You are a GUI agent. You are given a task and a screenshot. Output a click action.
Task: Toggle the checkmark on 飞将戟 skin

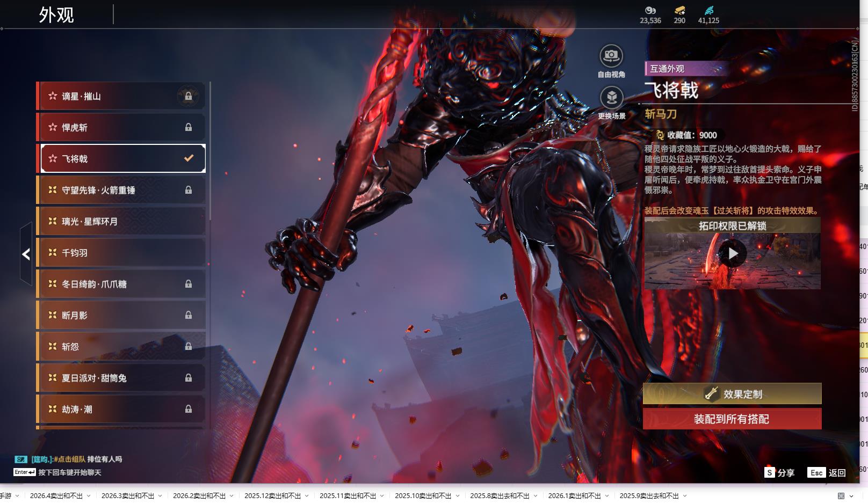pyautogui.click(x=189, y=158)
